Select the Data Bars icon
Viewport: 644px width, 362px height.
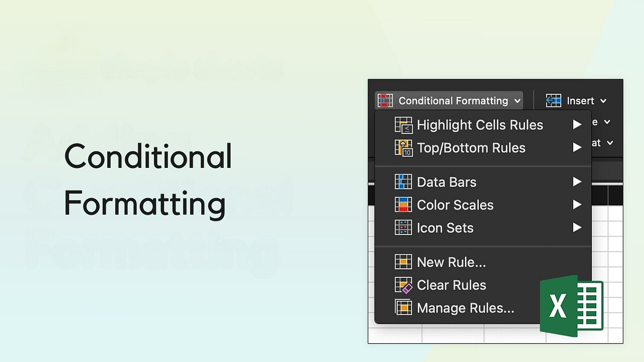[404, 182]
